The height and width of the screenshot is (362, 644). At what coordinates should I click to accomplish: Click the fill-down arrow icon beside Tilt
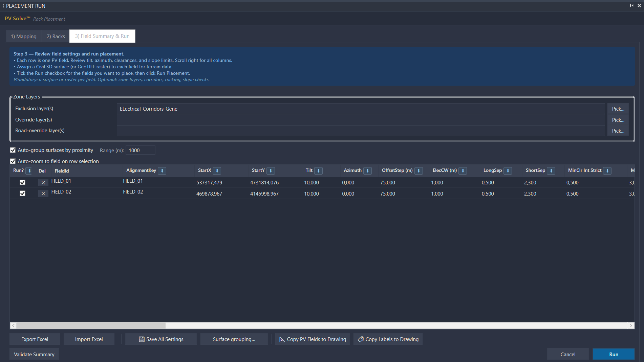coord(318,171)
